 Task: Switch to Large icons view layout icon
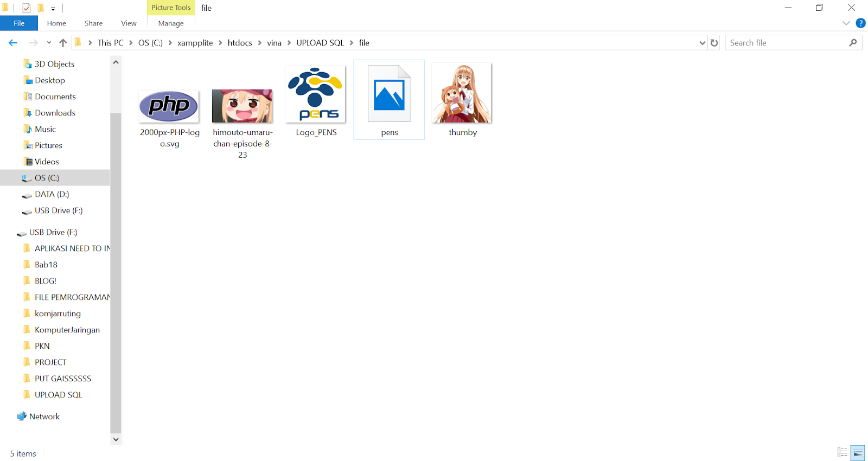click(x=858, y=452)
